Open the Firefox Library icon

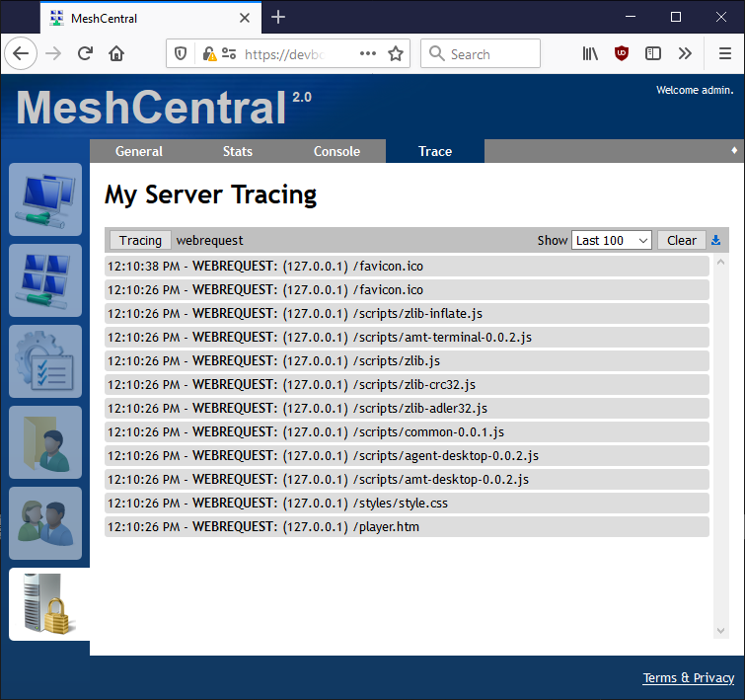click(590, 53)
